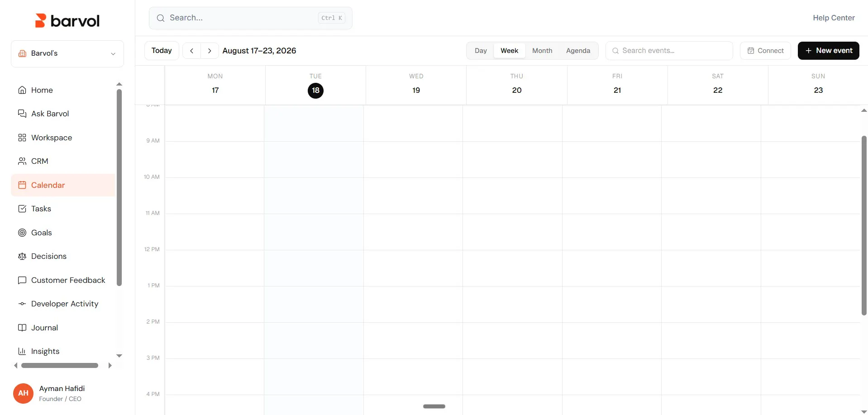Click the Decisions scale icon
This screenshot has height=415, width=868.
pos(22,256)
